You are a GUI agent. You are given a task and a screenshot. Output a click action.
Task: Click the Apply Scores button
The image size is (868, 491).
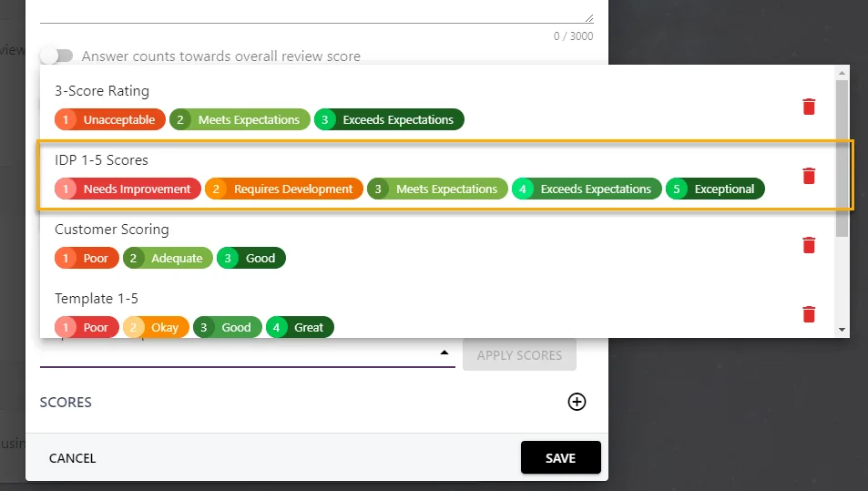click(519, 355)
